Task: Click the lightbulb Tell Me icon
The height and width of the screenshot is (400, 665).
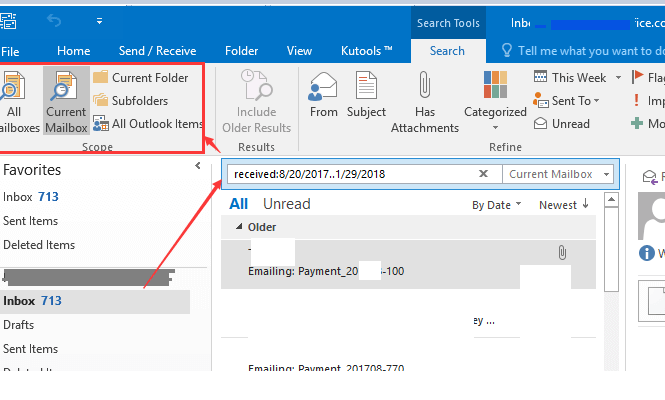Action: (507, 50)
